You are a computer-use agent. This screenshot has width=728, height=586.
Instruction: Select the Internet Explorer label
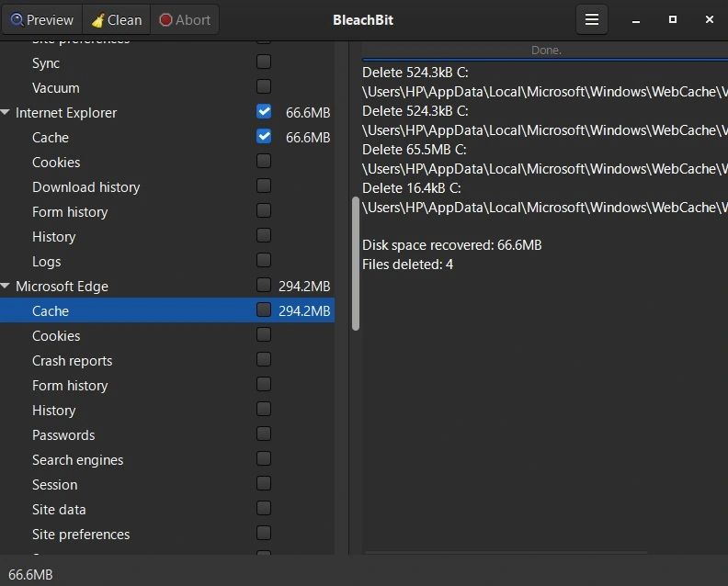66,113
